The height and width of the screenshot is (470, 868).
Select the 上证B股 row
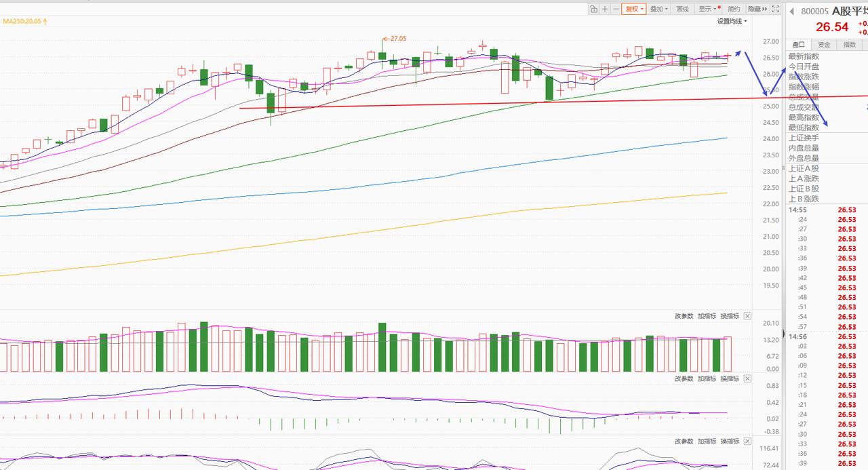827,189
